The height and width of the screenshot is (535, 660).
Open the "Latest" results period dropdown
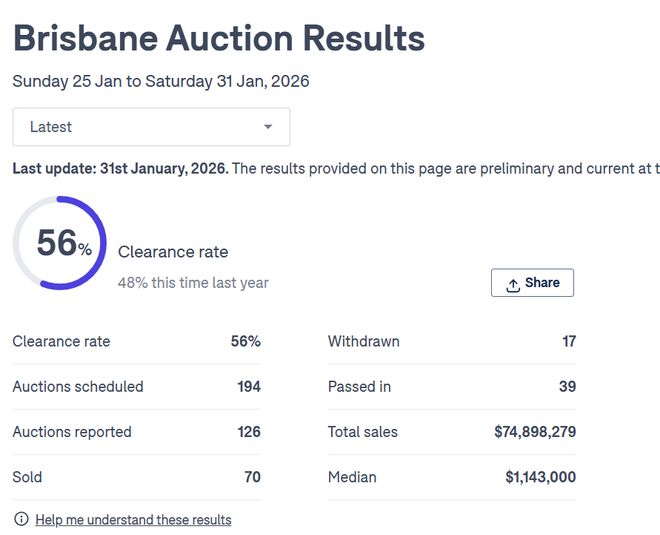point(151,127)
